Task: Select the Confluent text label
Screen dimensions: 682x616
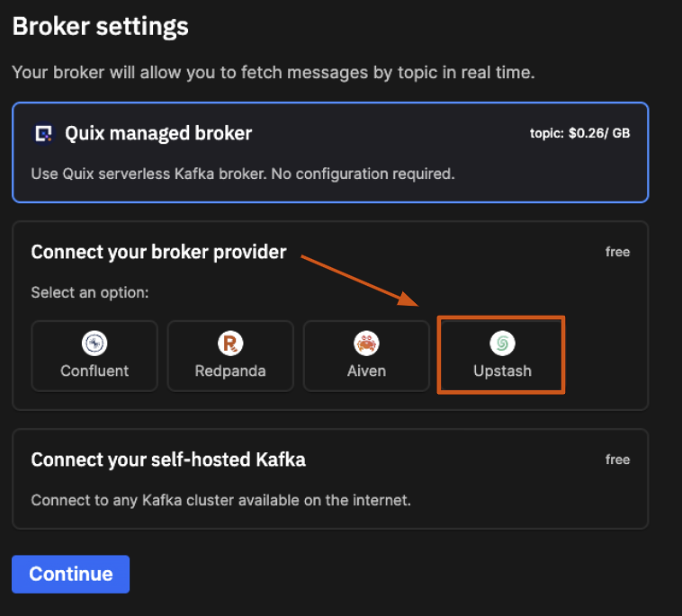Action: click(x=94, y=370)
